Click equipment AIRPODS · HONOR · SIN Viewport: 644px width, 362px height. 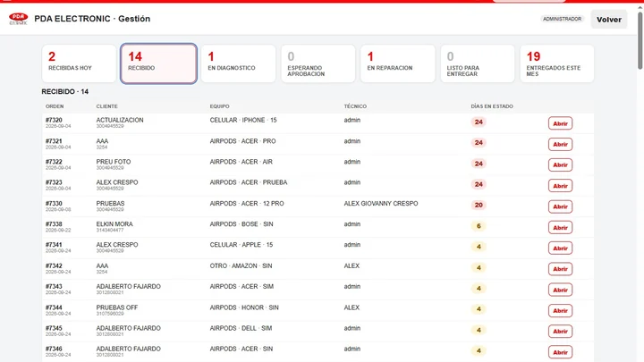tap(244, 307)
